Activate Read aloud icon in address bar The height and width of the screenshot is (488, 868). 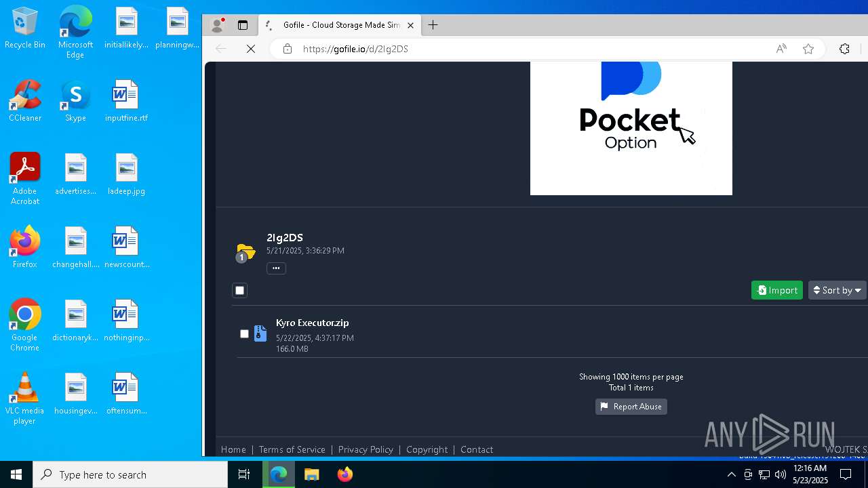tap(781, 49)
